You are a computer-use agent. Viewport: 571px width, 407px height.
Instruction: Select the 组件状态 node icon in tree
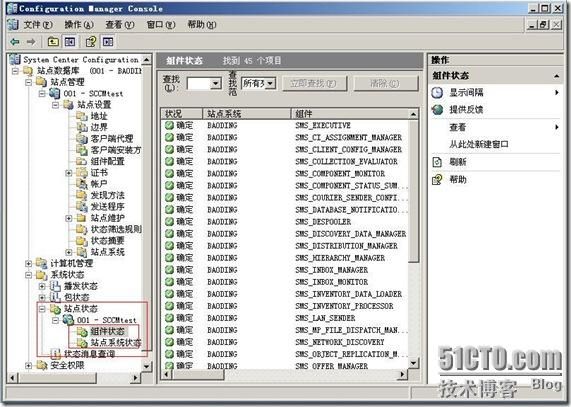pos(82,331)
